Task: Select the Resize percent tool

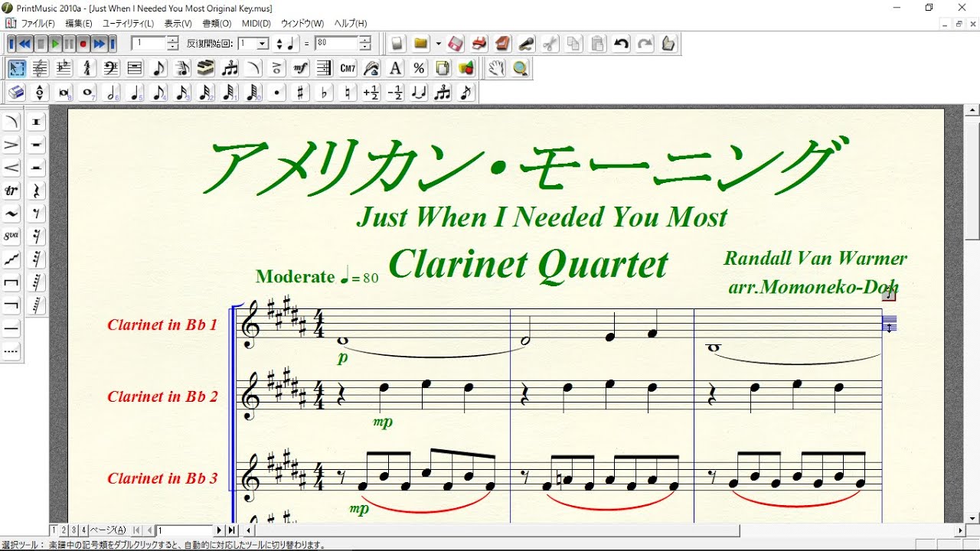Action: pyautogui.click(x=420, y=68)
